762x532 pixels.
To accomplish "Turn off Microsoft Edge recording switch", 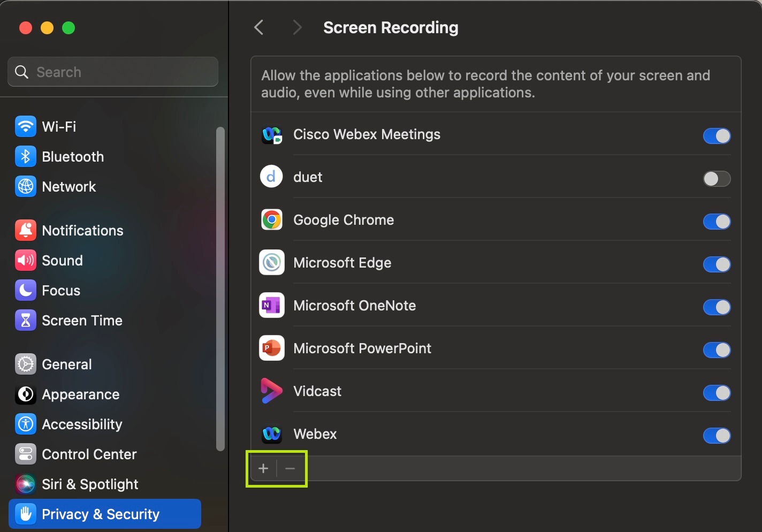I will [x=717, y=264].
